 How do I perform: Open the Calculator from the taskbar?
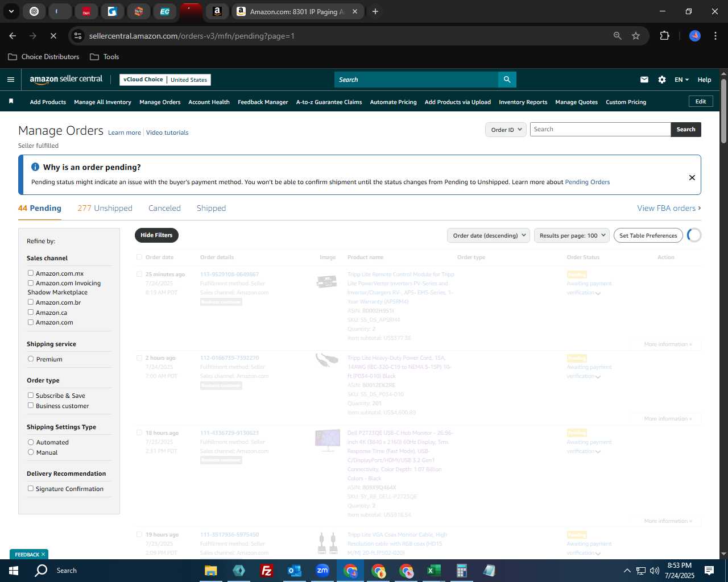pos(462,571)
